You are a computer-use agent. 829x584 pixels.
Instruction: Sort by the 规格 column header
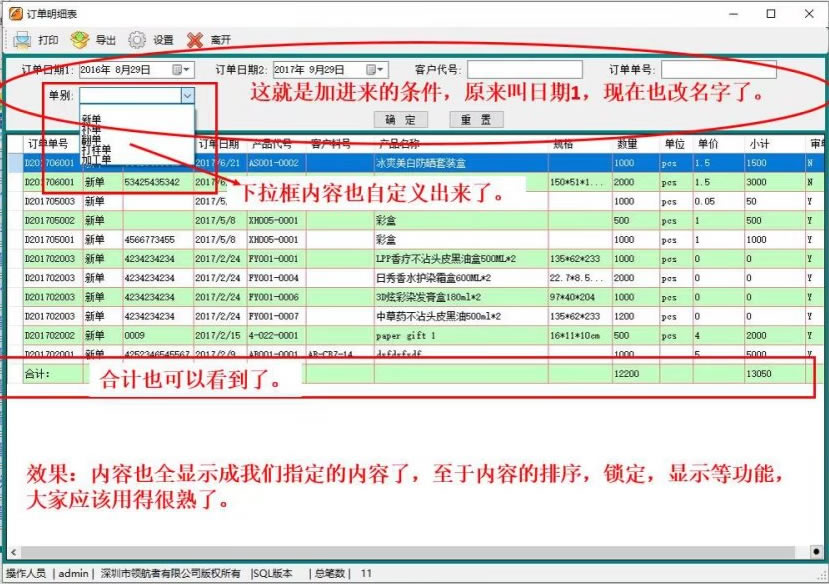(x=563, y=144)
